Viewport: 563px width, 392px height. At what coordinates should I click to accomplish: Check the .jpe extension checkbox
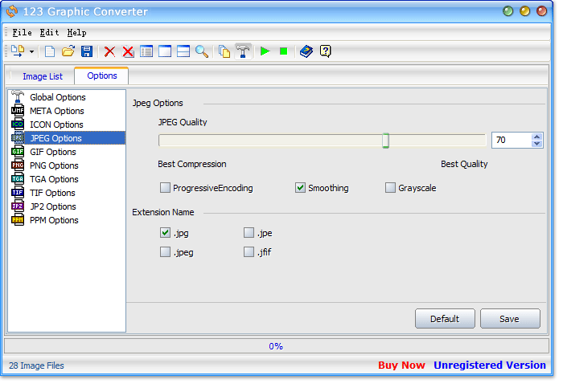(249, 233)
